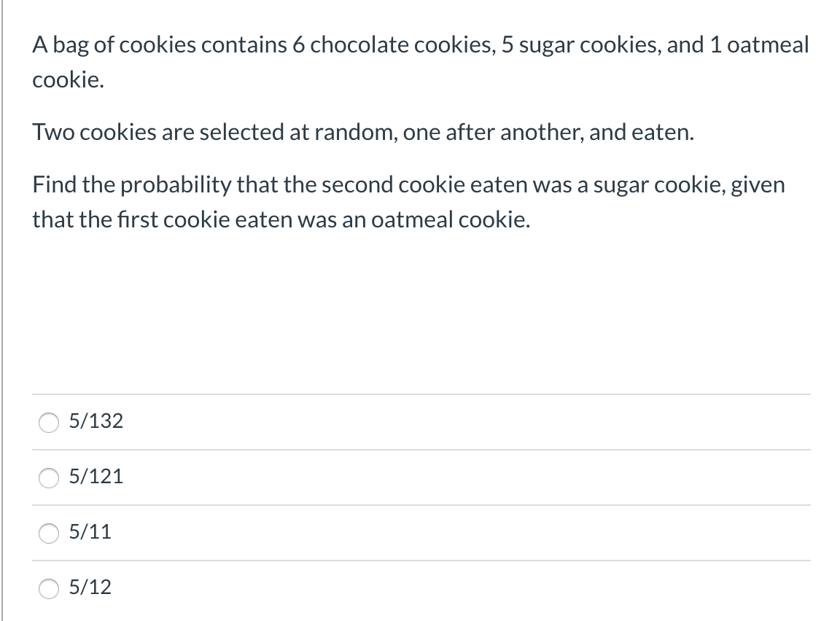Select the radio circle beside 5/132
The image size is (840, 621).
click(49, 423)
